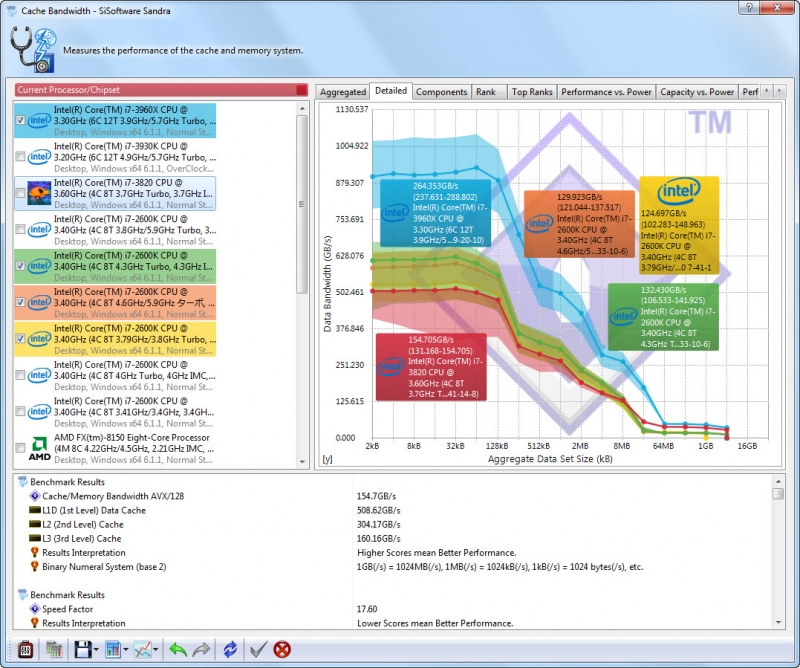Open the bar chart icon's dropdown arrow

[x=125, y=650]
